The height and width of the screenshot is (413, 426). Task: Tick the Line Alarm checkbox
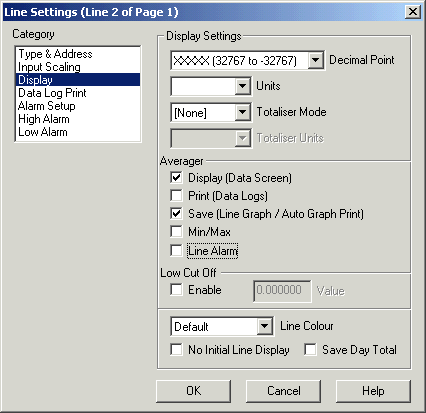[x=176, y=250]
